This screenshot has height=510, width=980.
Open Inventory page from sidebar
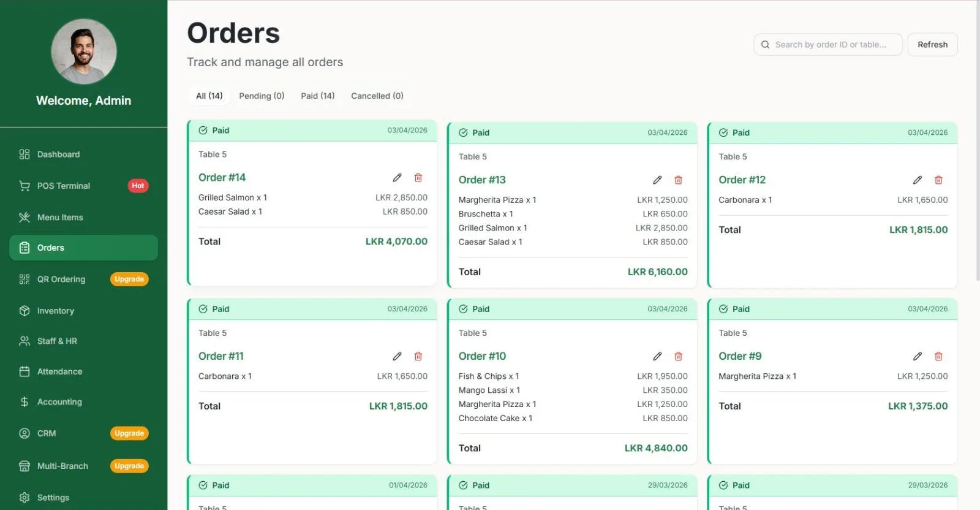click(83, 311)
